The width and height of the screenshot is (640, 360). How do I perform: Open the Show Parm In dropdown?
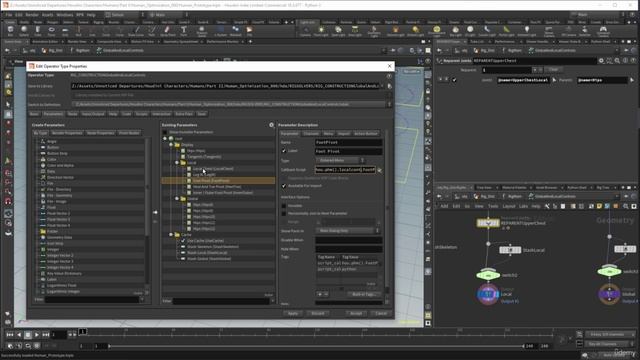(x=348, y=231)
